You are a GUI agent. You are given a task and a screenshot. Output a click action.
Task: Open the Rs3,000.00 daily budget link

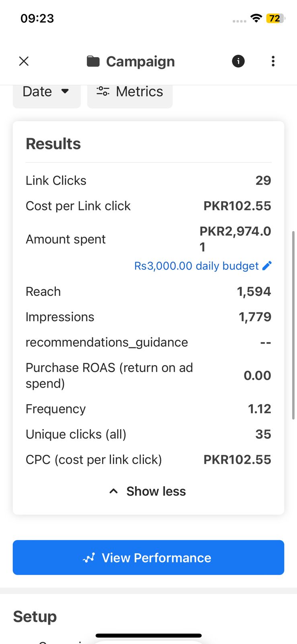pyautogui.click(x=196, y=266)
